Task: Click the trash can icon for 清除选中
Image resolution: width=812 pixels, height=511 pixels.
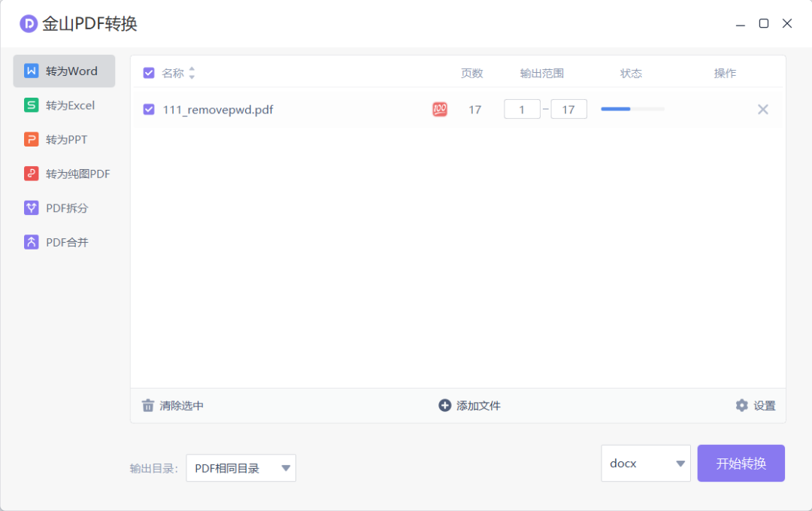Action: pyautogui.click(x=148, y=405)
